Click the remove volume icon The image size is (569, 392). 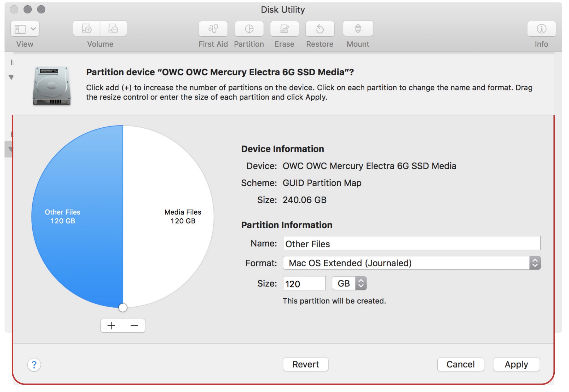(114, 29)
